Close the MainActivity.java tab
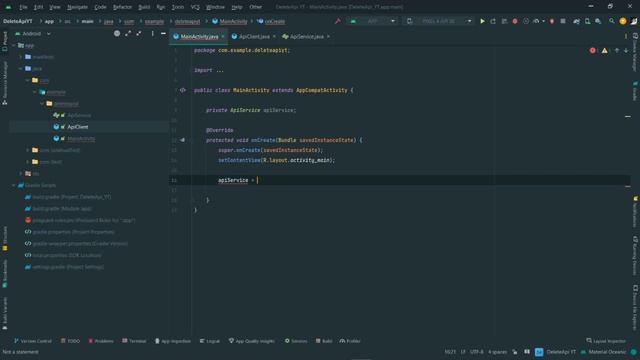Screen dimensions: 640x360 223,37
